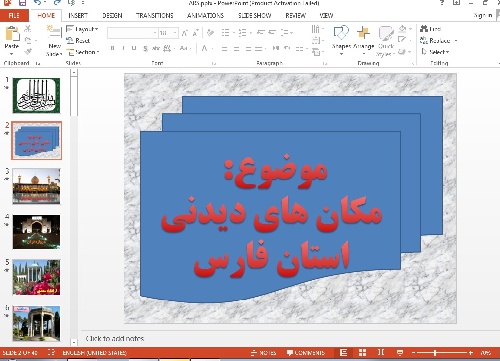Viewport: 500px width, 361px height.
Task: Adjust the zoom slider handle
Action: click(x=435, y=352)
